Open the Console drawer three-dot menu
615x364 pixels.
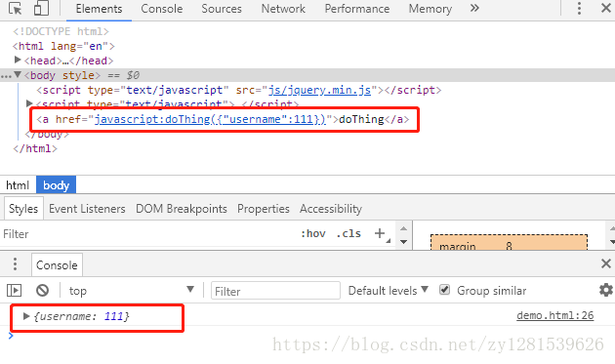pos(15,264)
